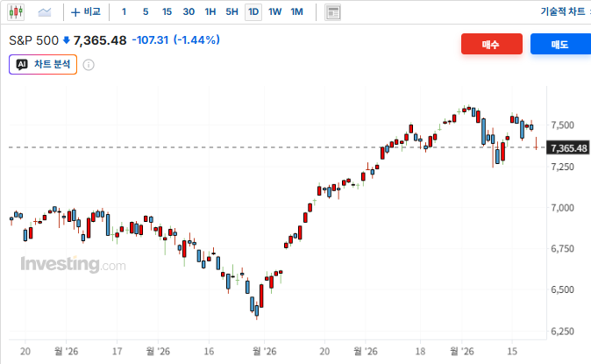Choose the 5H timeframe

pos(231,12)
